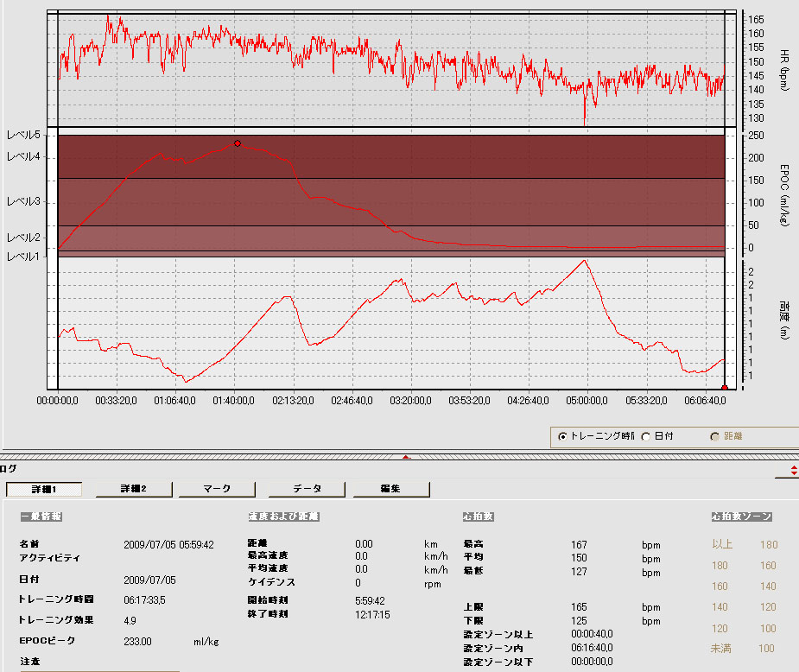Click the training time value 06:17:33,5
This screenshot has height=672, width=799.
coord(145,600)
